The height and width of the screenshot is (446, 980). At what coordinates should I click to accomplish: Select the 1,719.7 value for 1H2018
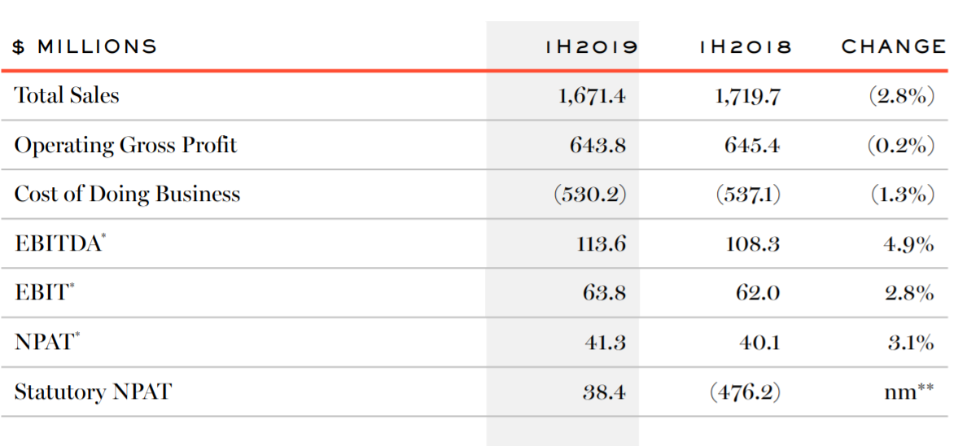point(747,96)
